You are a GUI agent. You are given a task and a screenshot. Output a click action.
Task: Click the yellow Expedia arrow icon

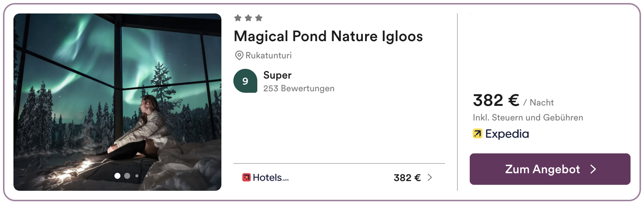click(x=478, y=134)
